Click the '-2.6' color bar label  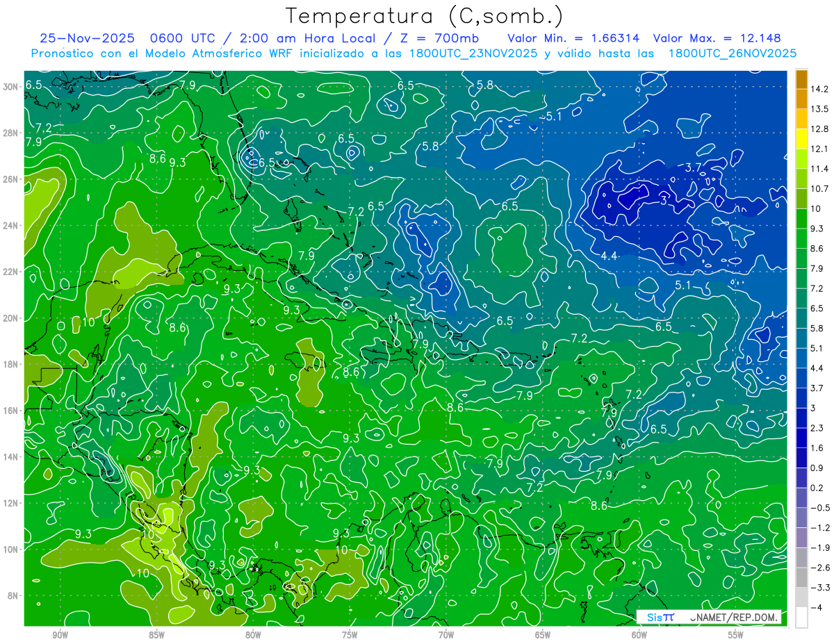[820, 568]
